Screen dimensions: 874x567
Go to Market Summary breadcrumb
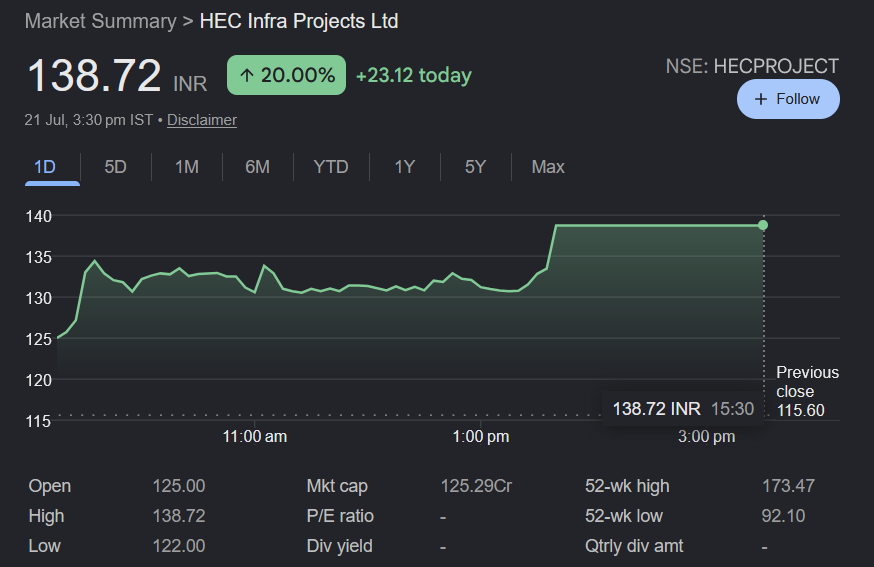point(100,21)
